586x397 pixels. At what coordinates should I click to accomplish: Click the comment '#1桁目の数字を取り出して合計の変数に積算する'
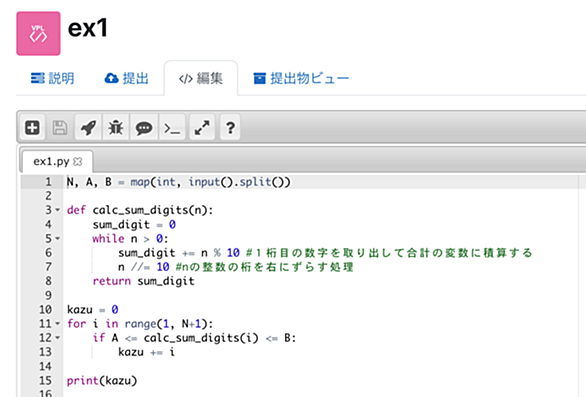[x=389, y=253]
